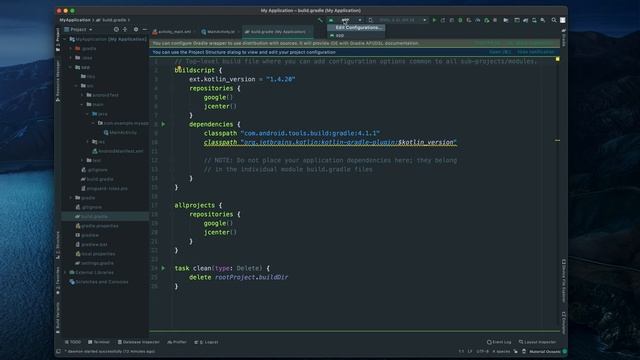Viewport: 640px width, 360px height.
Task: Click the green status indicator beside Material Oceanic
Action: pos(564,351)
